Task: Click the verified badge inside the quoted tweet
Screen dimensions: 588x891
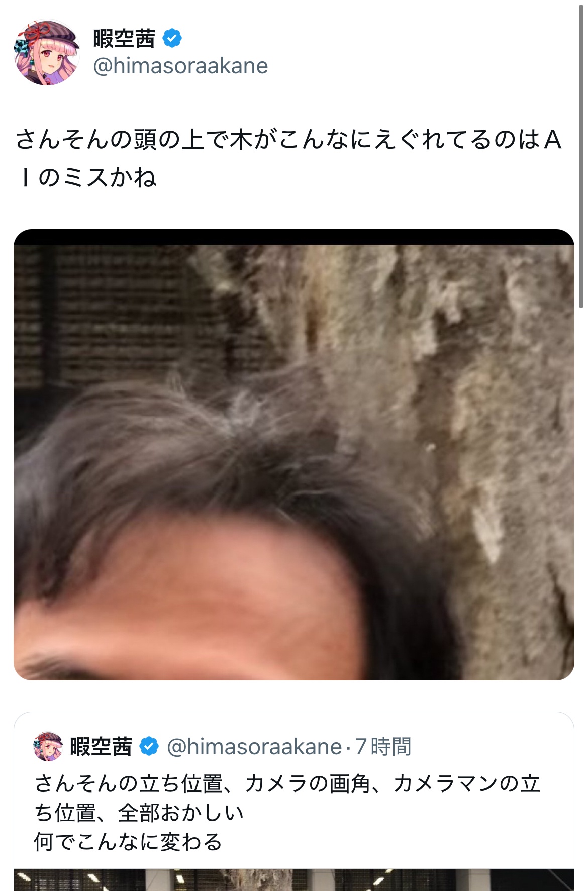Action: (149, 747)
